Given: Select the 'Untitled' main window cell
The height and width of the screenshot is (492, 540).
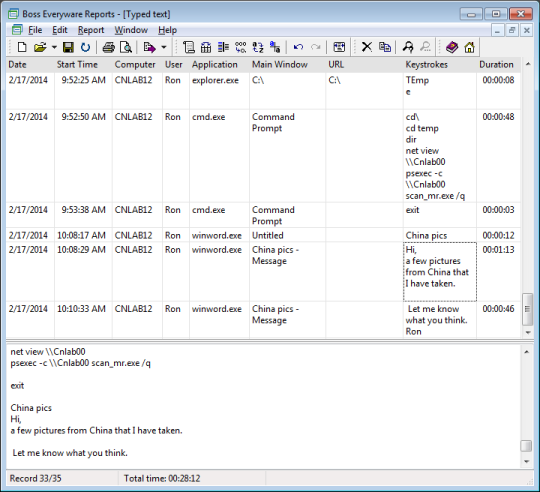Looking at the screenshot, I should 288,235.
